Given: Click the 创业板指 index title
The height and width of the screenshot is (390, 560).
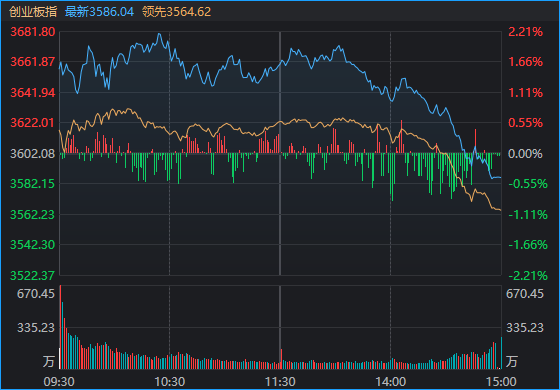Looking at the screenshot, I should (33, 12).
